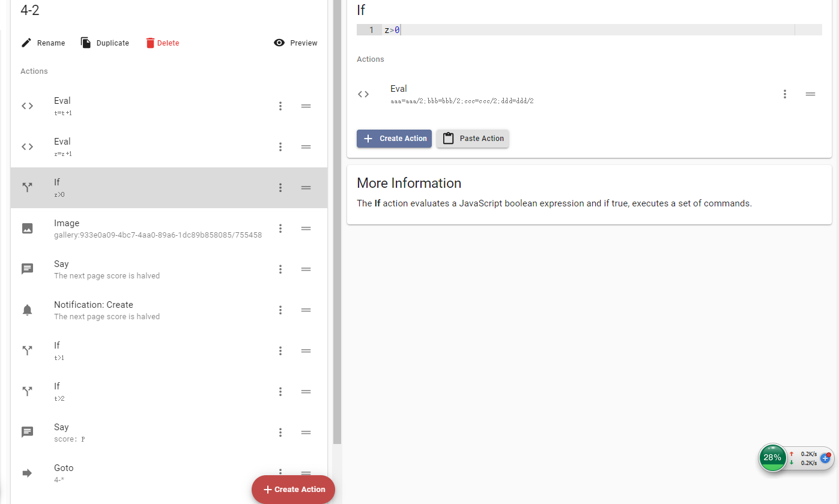Click the drag handle of If t>2
839x504 pixels.
tap(306, 392)
